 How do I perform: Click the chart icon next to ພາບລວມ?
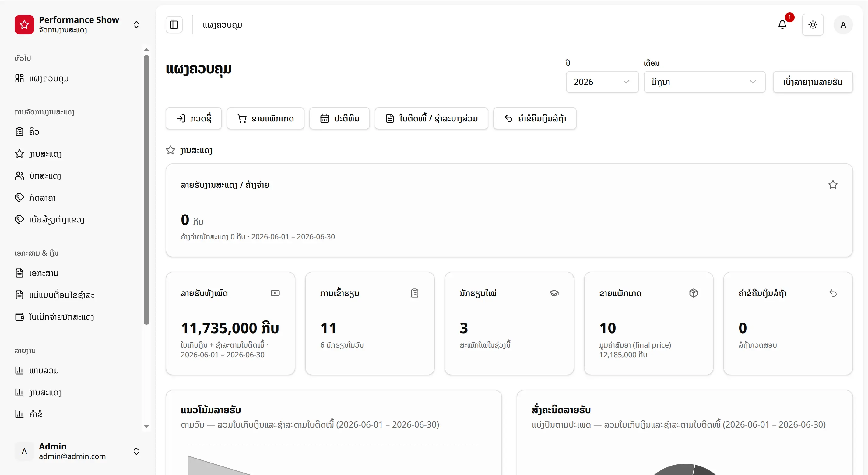coord(19,370)
